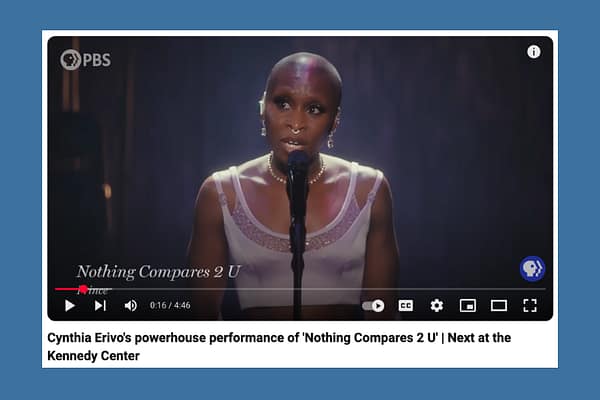Open the info card icon
The image size is (600, 400).
tap(533, 52)
